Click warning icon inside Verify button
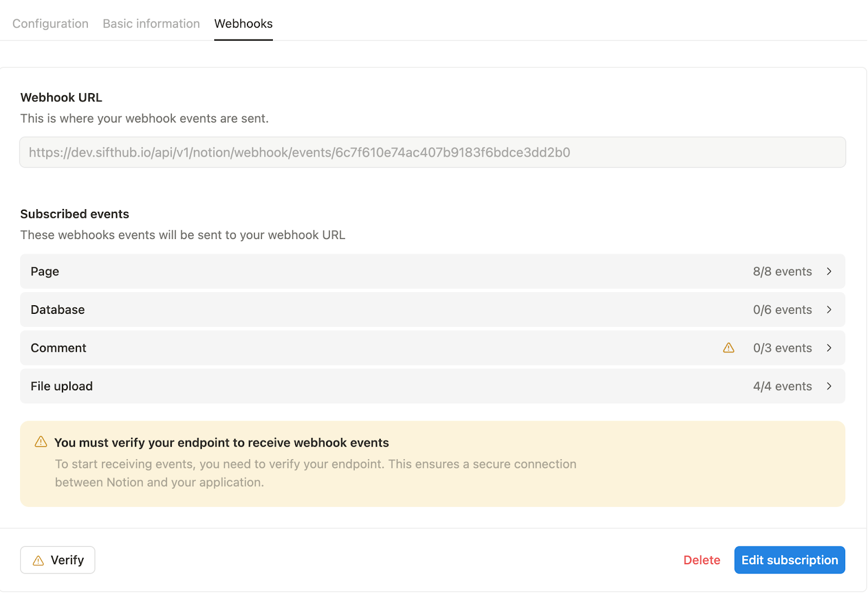This screenshot has height=593, width=868. 38,560
